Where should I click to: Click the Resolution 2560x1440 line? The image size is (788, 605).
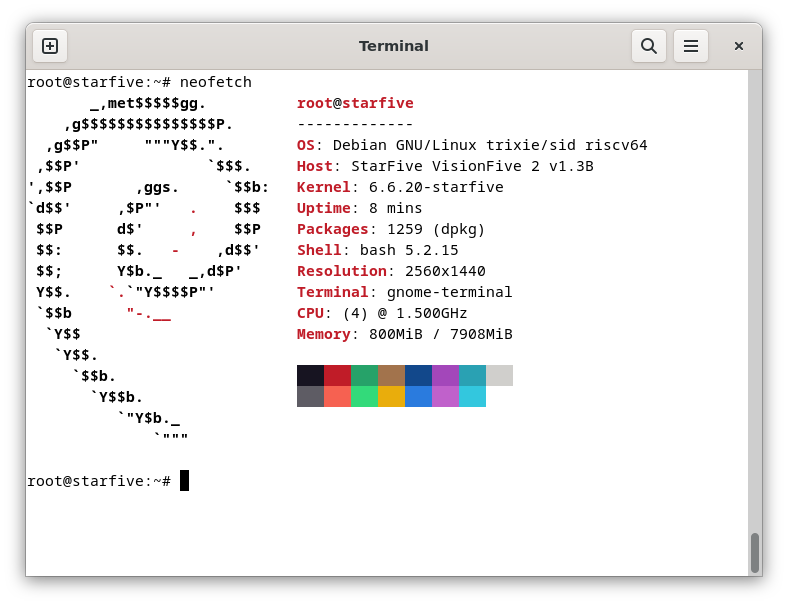(x=391, y=271)
